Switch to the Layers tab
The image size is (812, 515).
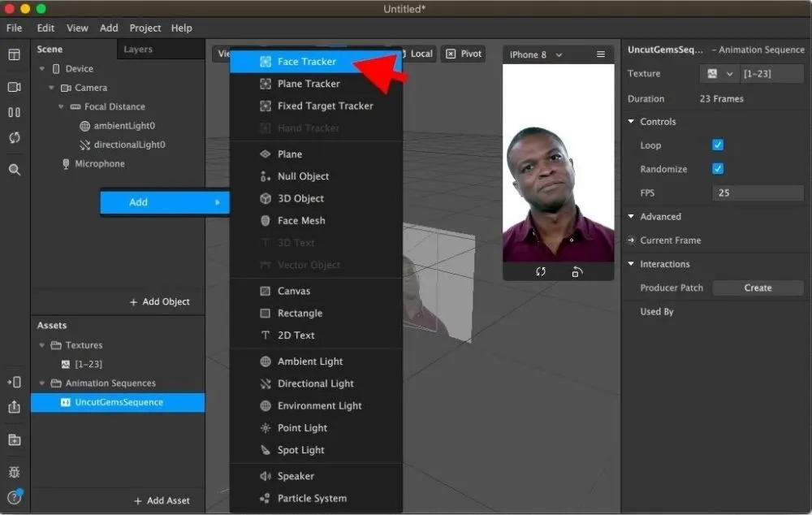pyautogui.click(x=138, y=50)
